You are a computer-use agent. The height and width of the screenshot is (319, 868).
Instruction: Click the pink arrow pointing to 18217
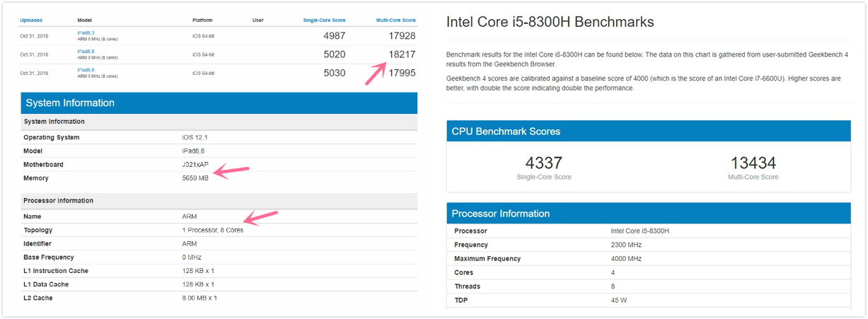pyautogui.click(x=376, y=73)
